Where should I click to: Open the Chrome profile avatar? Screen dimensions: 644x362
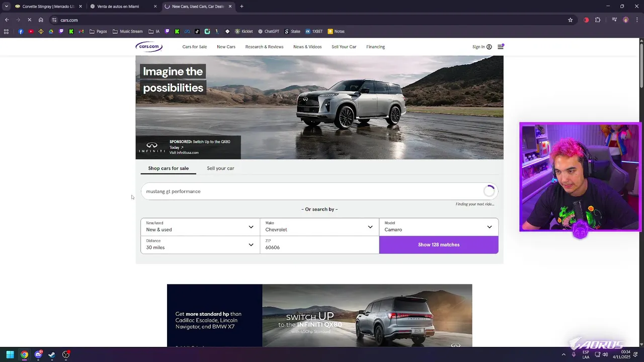pyautogui.click(x=626, y=20)
